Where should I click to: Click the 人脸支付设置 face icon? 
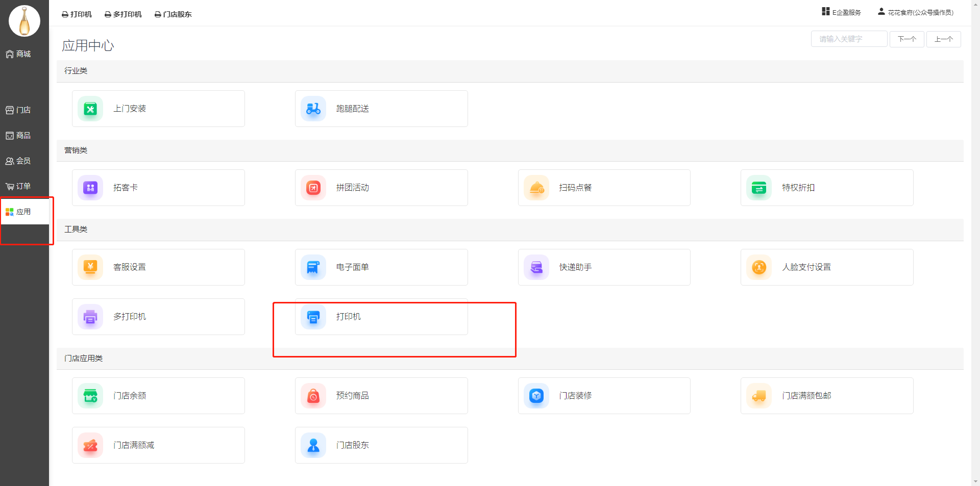point(758,267)
